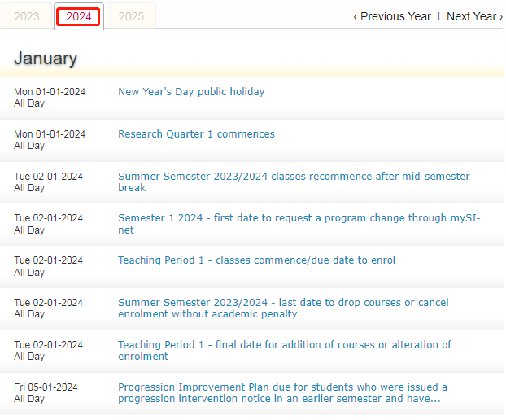Screen dimensions: 506x420
Task: Click the January month heading
Action: pyautogui.click(x=46, y=59)
